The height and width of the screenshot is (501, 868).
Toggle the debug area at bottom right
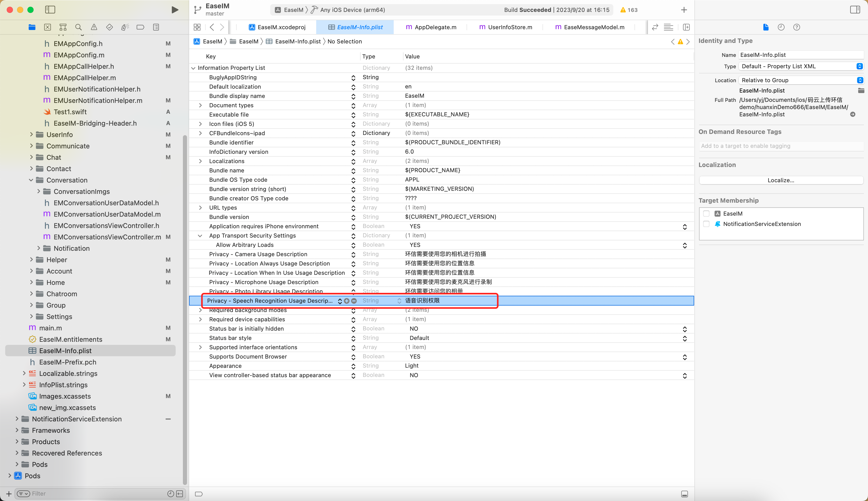[684, 494]
